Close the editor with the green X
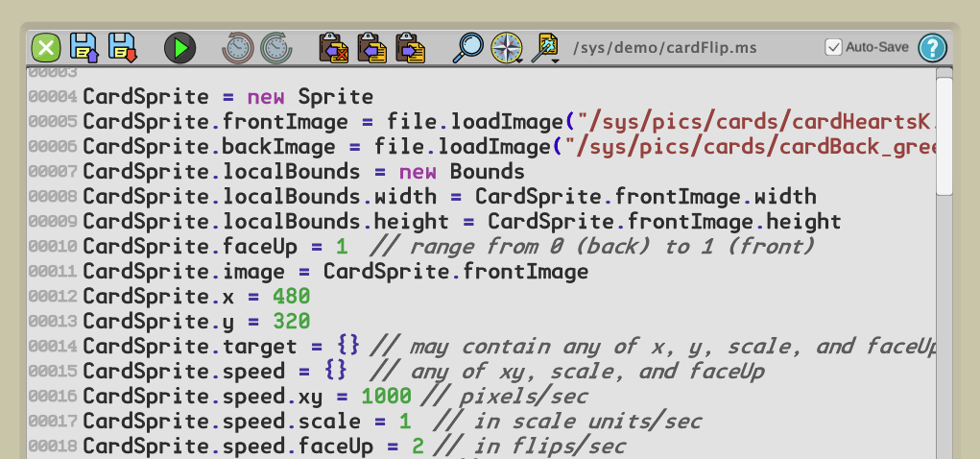Image resolution: width=980 pixels, height=459 pixels. tap(46, 48)
